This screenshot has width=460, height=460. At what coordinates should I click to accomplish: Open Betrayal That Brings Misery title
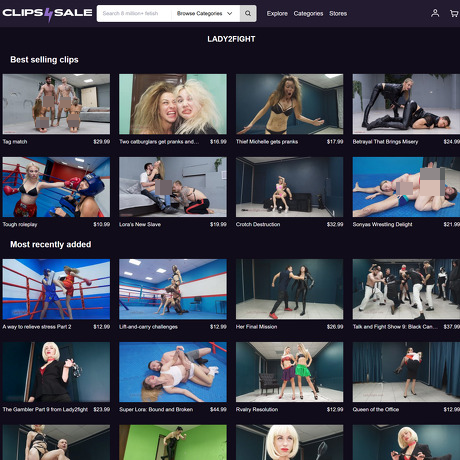pyautogui.click(x=385, y=142)
